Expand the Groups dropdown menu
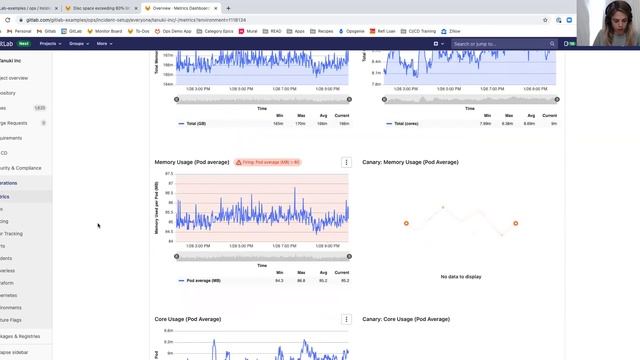The width and height of the screenshot is (640, 360). pyautogui.click(x=79, y=44)
